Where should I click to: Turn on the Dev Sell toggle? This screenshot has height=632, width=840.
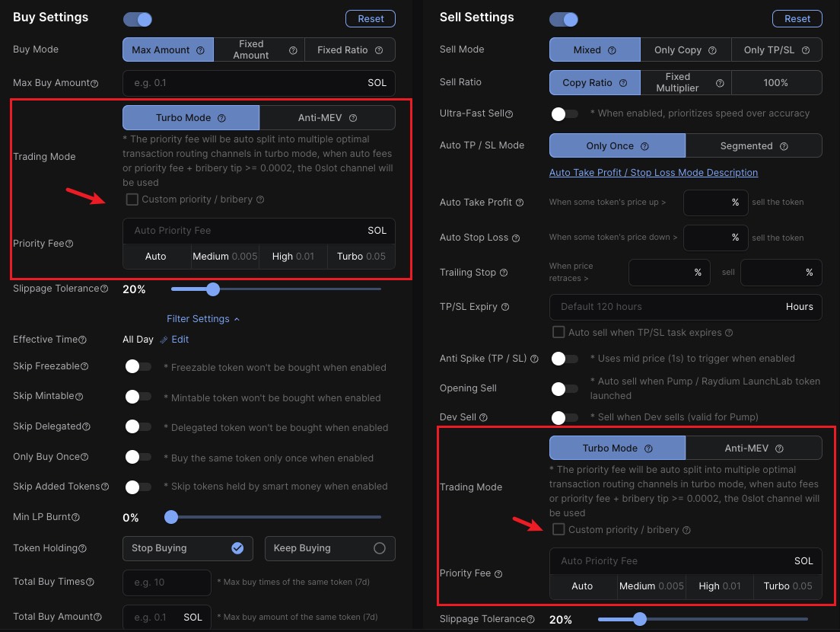click(x=565, y=417)
